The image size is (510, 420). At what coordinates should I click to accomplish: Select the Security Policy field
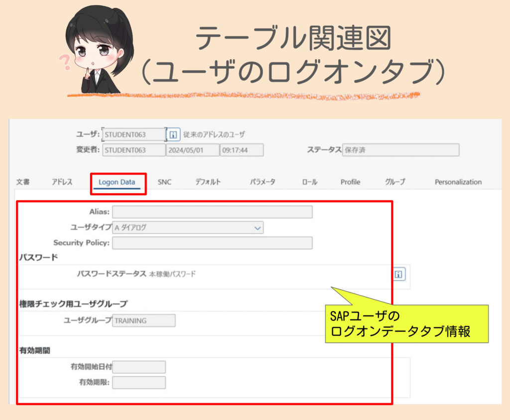click(213, 243)
